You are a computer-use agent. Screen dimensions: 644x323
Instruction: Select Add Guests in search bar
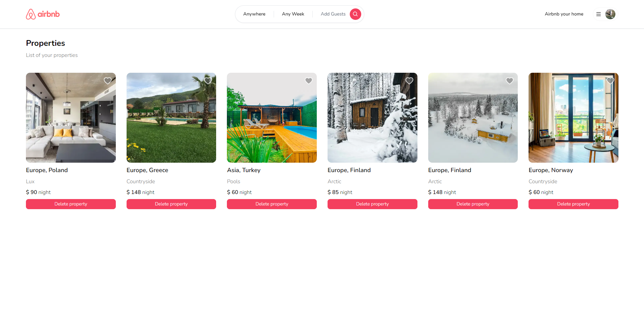(x=333, y=14)
